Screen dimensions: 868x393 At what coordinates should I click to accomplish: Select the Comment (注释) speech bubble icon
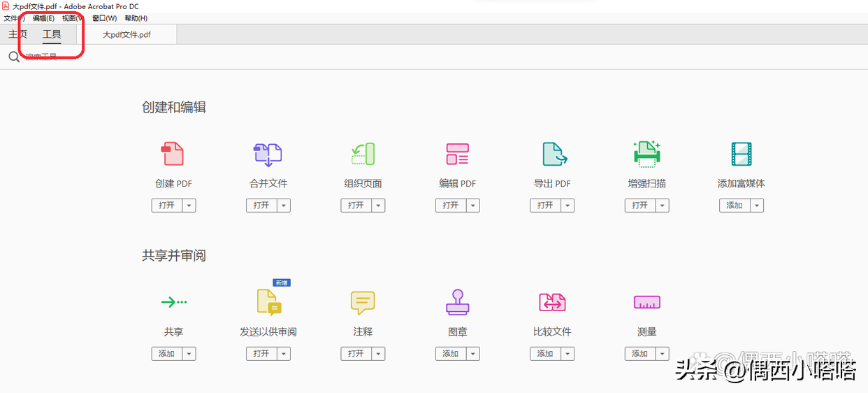pyautogui.click(x=363, y=303)
